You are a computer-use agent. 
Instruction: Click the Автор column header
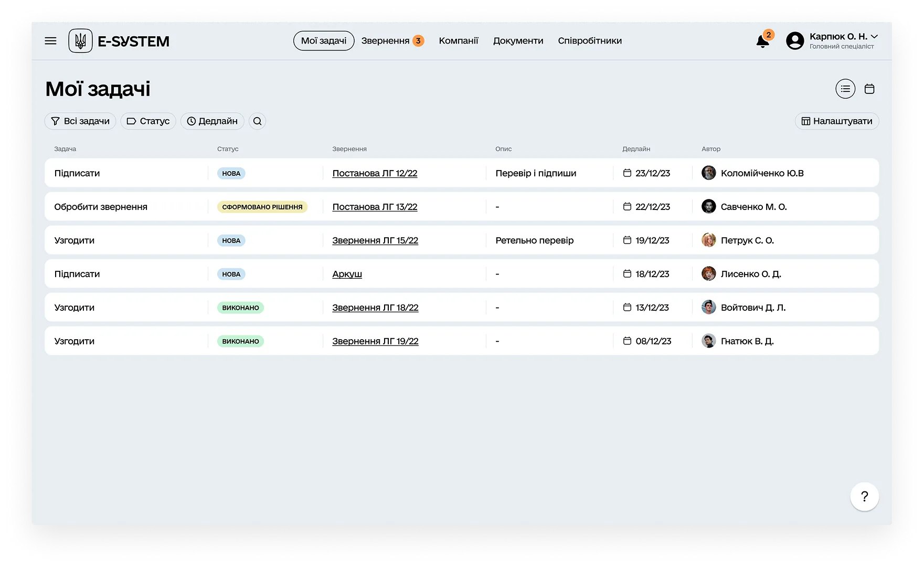point(711,149)
